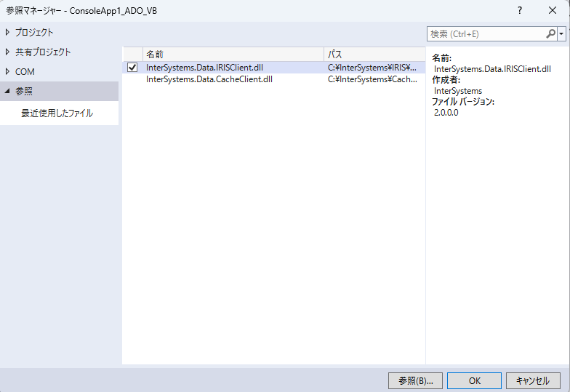
Task: Click the magnifier search icon
Action: click(x=550, y=34)
